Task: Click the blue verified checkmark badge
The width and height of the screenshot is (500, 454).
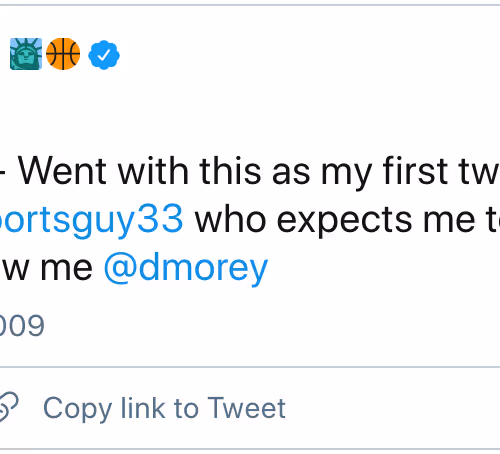Action: pyautogui.click(x=104, y=55)
